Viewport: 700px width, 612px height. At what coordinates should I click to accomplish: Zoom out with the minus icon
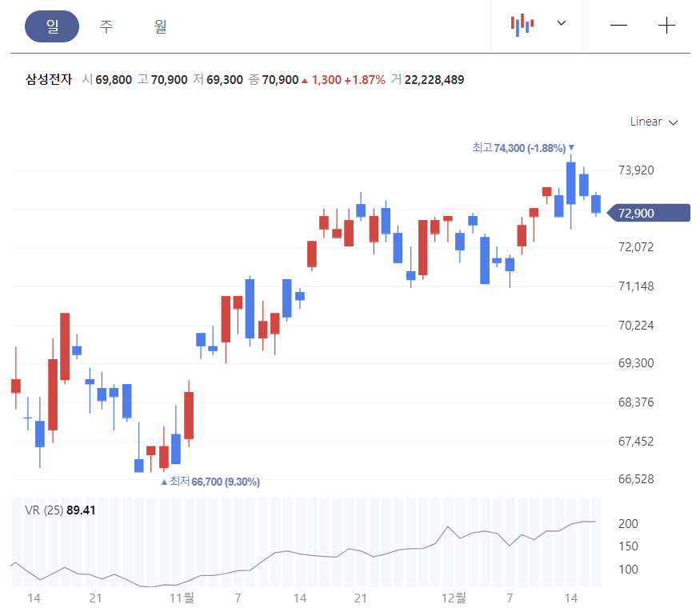point(618,26)
